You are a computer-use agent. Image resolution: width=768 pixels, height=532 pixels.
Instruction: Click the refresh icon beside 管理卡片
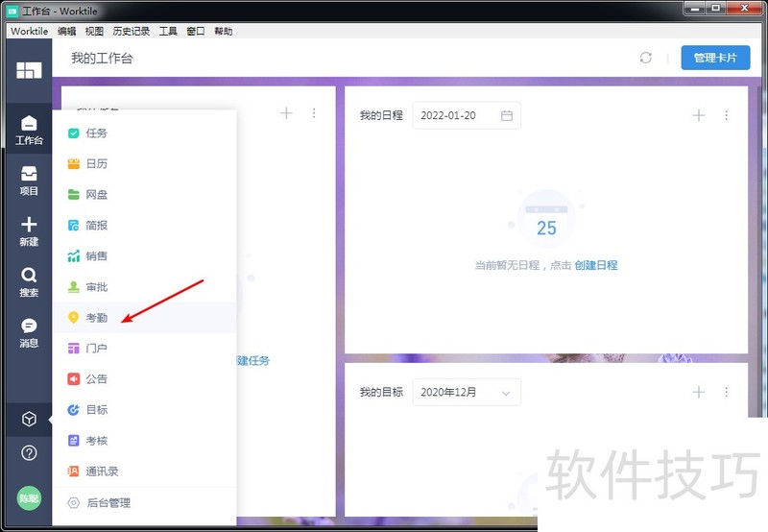[x=645, y=58]
